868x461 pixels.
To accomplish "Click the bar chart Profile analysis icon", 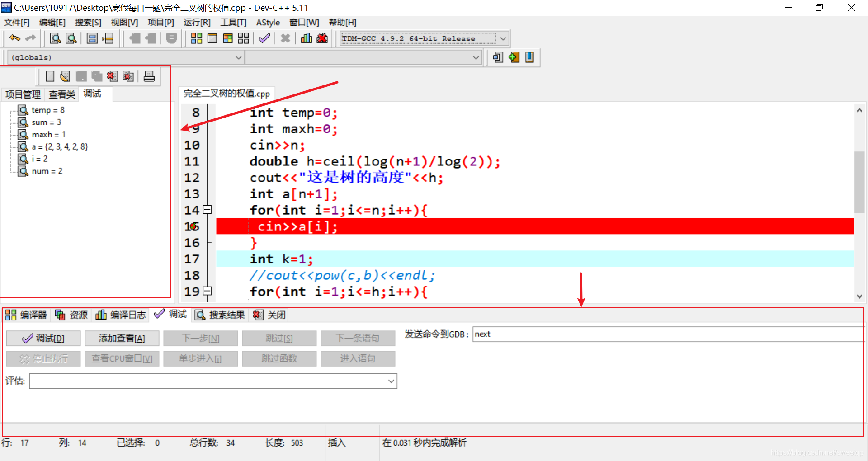I will (x=307, y=38).
